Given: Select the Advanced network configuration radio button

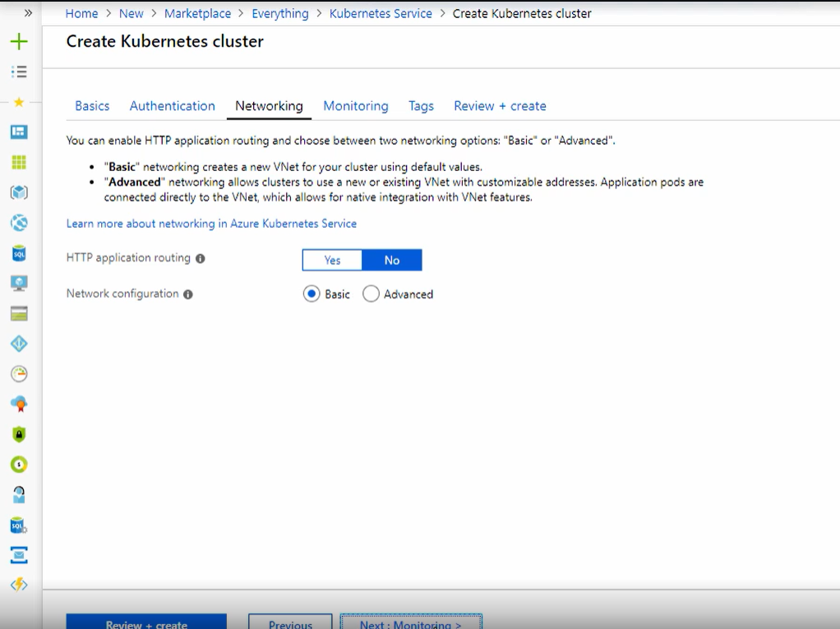Looking at the screenshot, I should coord(371,294).
